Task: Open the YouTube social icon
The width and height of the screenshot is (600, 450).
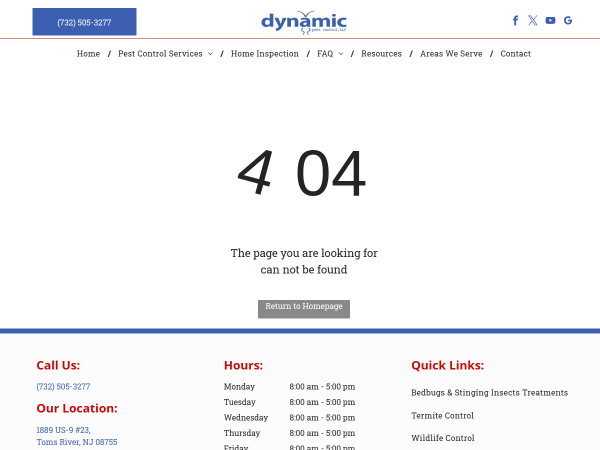Action: pos(550,20)
